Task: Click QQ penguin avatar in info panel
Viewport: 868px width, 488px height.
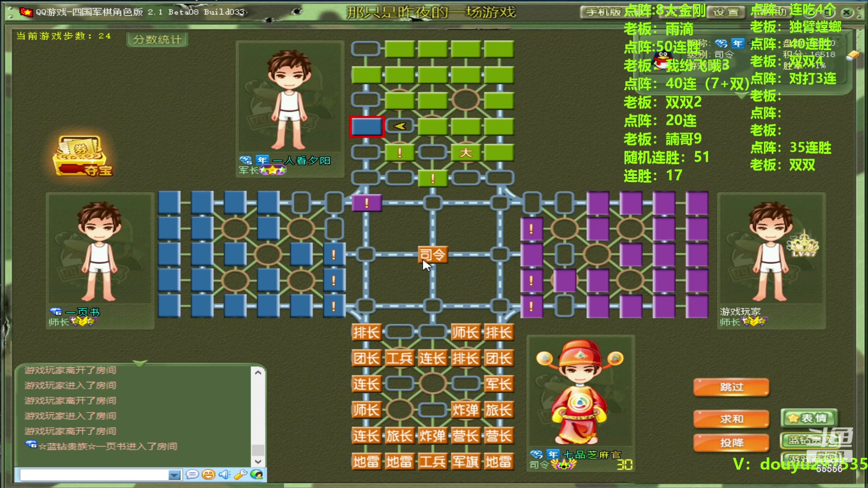Action: pos(663,61)
